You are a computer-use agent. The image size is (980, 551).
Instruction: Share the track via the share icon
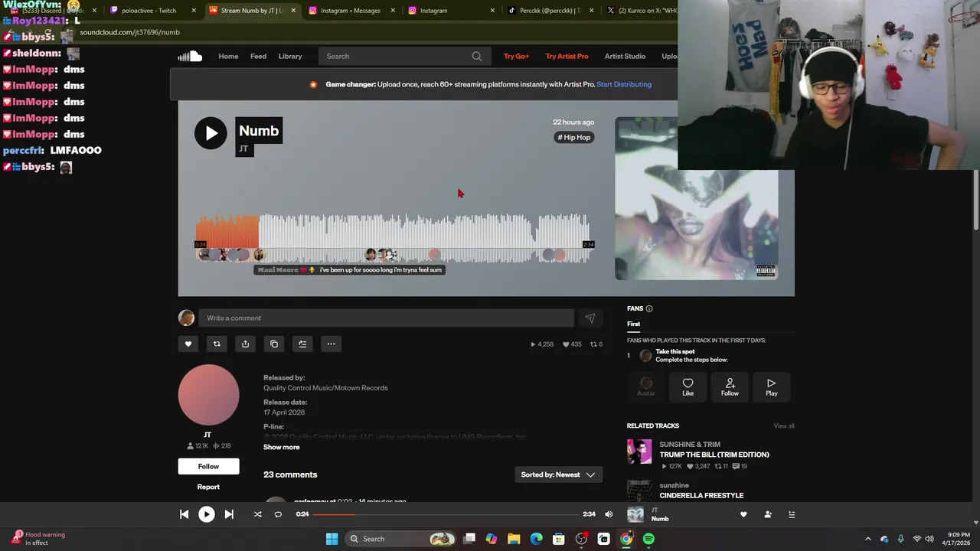(x=245, y=344)
